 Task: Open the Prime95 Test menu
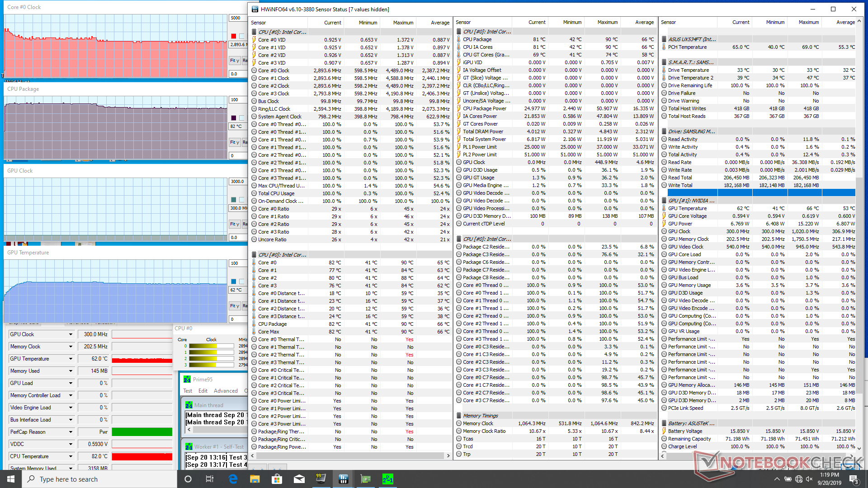pyautogui.click(x=188, y=391)
